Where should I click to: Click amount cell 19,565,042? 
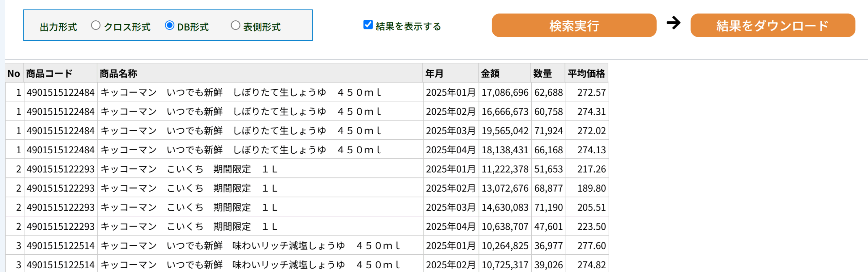tap(505, 131)
